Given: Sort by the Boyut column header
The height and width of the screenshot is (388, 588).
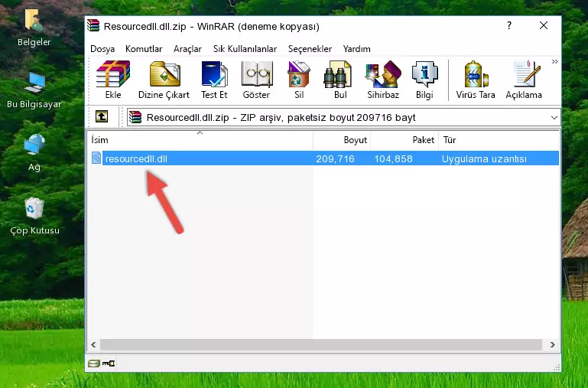Looking at the screenshot, I should click(x=342, y=140).
